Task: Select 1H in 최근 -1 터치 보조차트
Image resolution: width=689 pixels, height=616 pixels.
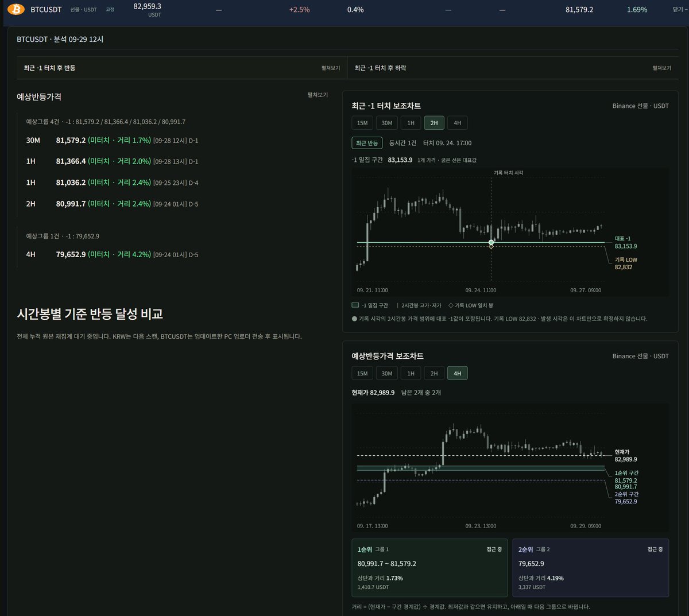Action: tap(411, 123)
